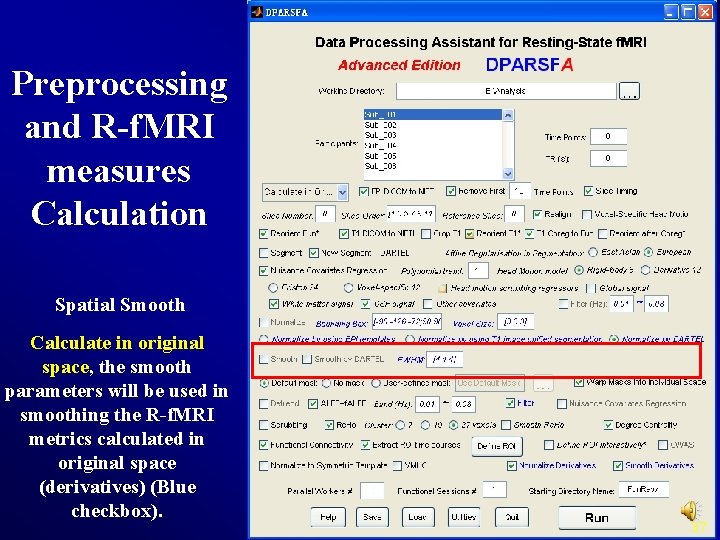Click the Run button

coord(597,518)
